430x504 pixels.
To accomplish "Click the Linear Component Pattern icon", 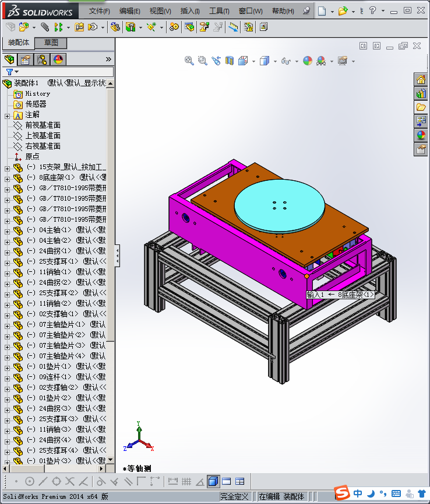I will pos(58,27).
